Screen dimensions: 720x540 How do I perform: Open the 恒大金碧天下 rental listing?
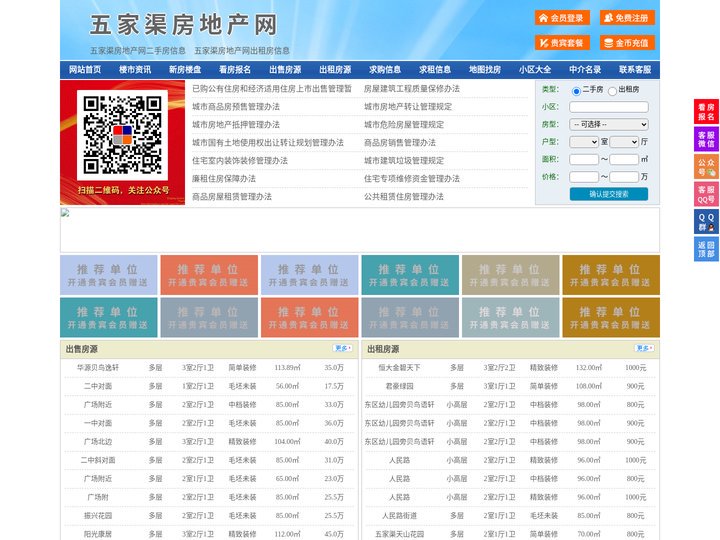[x=399, y=368]
